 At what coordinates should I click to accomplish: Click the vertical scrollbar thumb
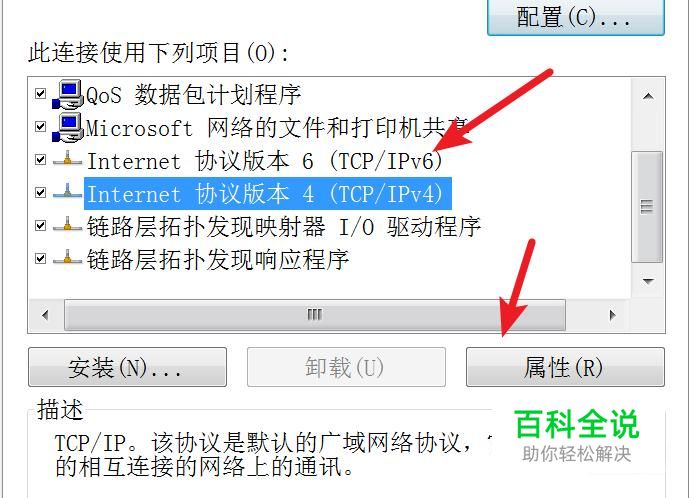pos(647,207)
